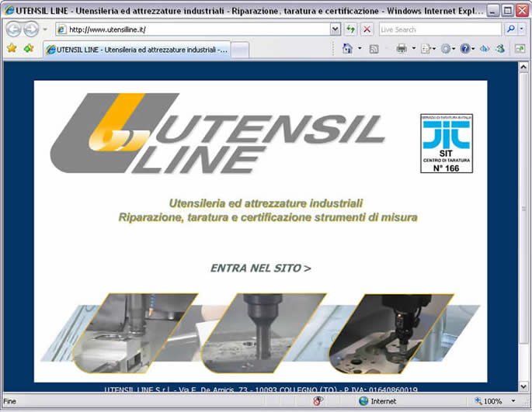Viewport: 532px width, 412px height.
Task: Select the UTENSIL LINE browser tab
Action: pyautogui.click(x=136, y=49)
